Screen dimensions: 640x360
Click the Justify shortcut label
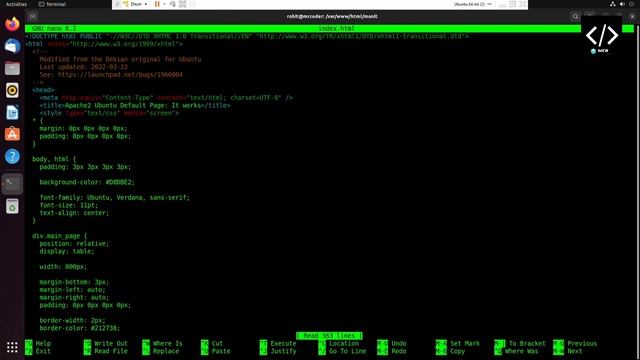tap(283, 351)
